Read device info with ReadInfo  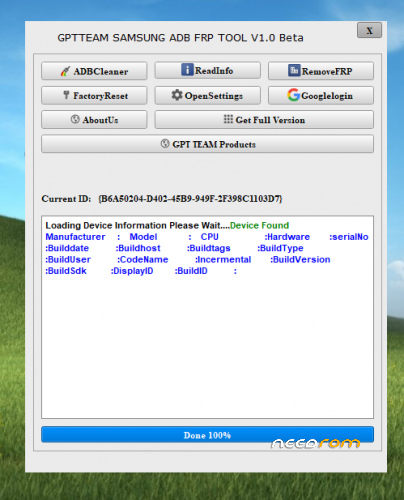(207, 70)
